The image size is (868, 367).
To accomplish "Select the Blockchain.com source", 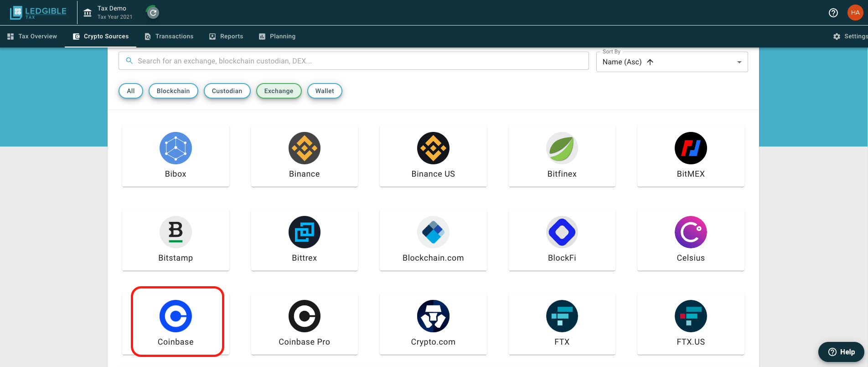I will (x=433, y=240).
